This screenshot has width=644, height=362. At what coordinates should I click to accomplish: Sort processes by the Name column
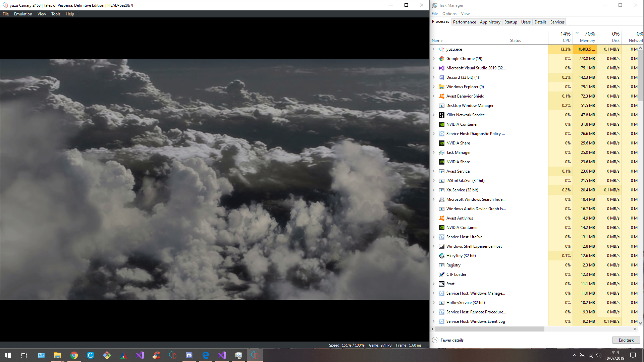click(x=469, y=37)
